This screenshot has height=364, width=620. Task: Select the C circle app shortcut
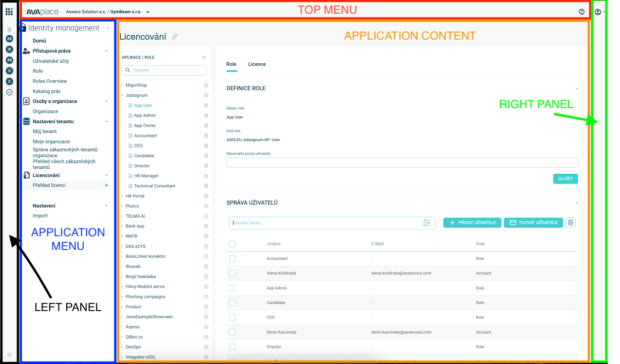coord(9,81)
